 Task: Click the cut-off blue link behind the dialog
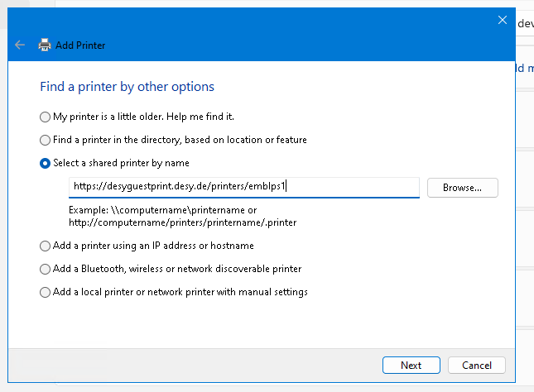(x=525, y=69)
